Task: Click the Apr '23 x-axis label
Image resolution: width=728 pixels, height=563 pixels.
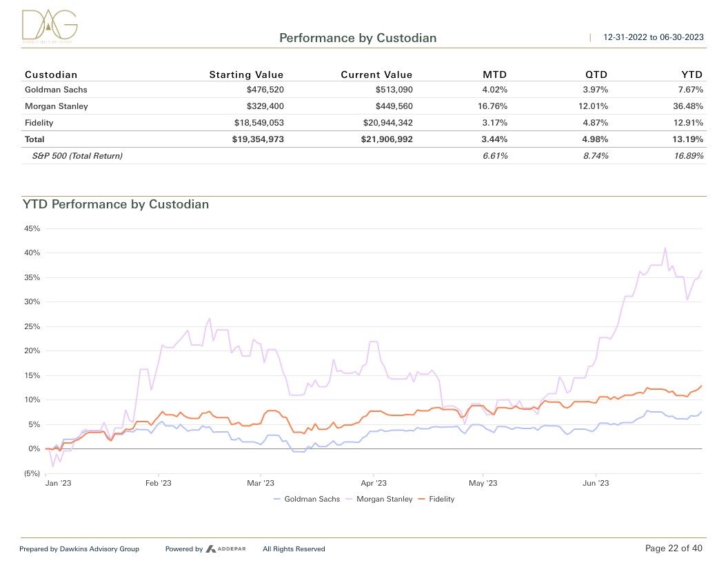Action: pos(373,483)
